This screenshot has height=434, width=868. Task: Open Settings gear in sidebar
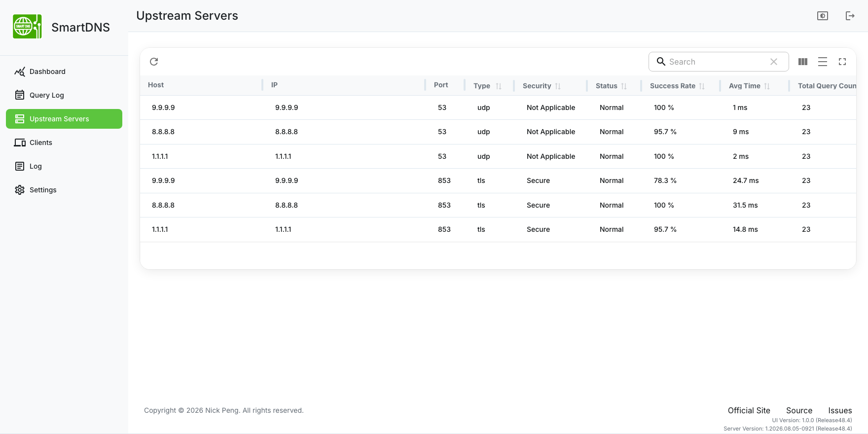coord(20,190)
